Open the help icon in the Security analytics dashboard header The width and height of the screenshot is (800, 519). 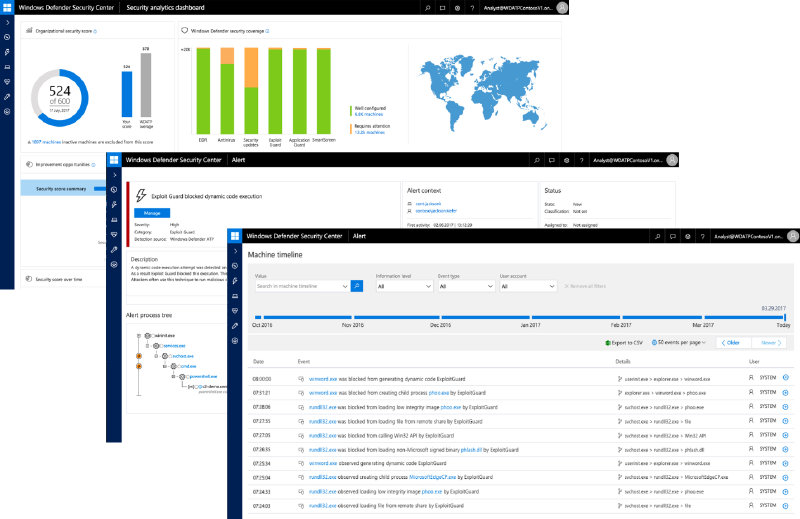coord(472,7)
